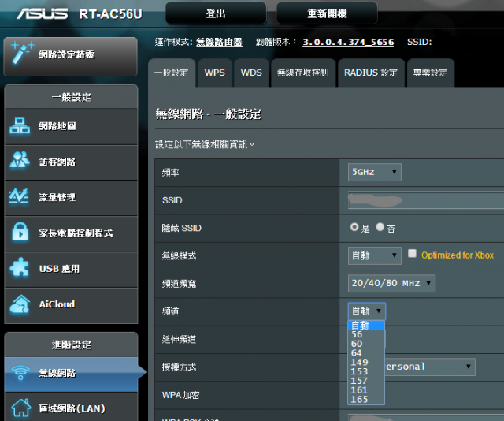This screenshot has width=504, height=421.
Task: Enable the Optimized for Xbox checkbox
Action: pos(412,253)
